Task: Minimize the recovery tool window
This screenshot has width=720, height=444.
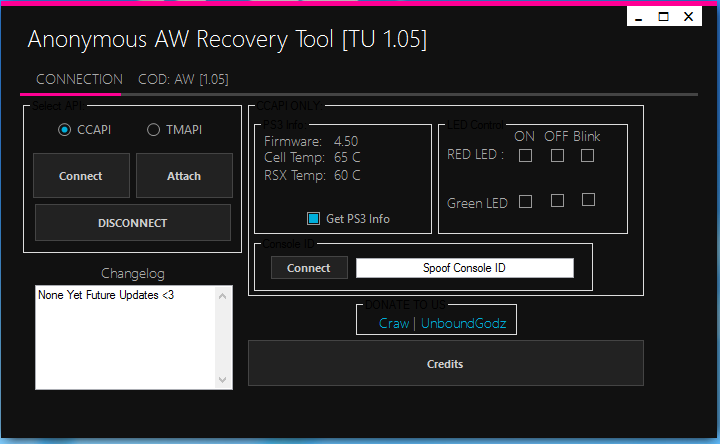Action: click(x=639, y=17)
